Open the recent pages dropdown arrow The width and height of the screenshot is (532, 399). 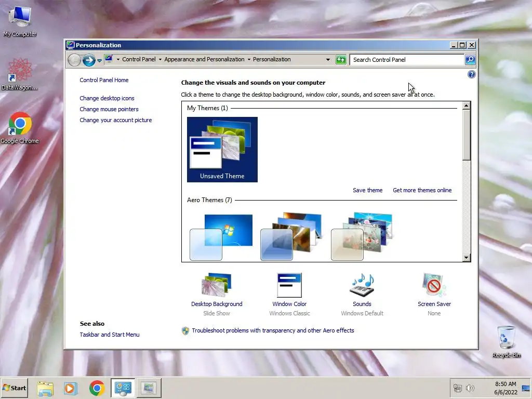(x=99, y=61)
